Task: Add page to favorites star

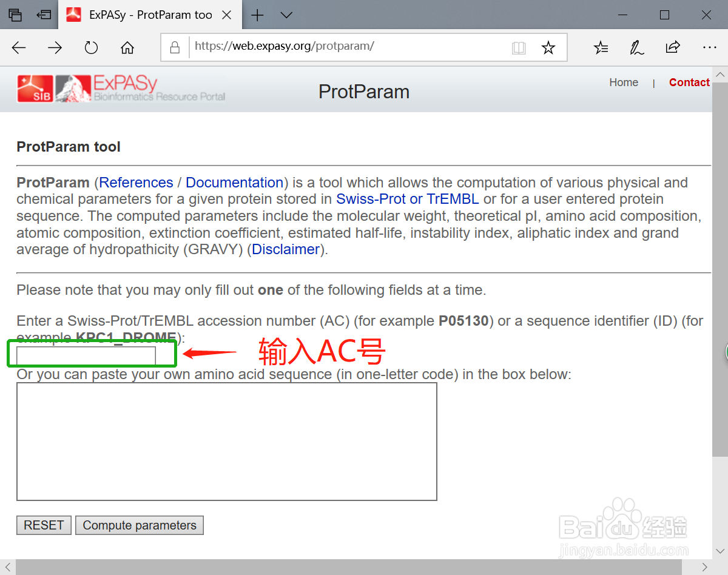Action: coord(548,48)
